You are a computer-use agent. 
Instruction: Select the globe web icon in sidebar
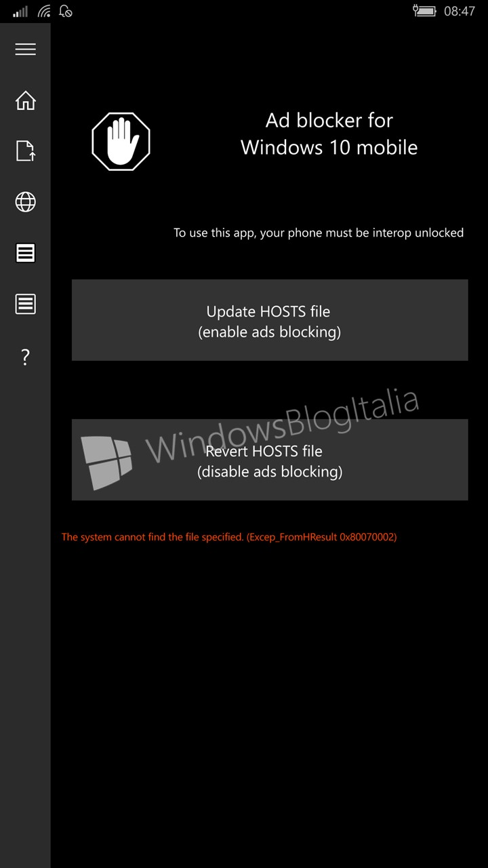25,202
